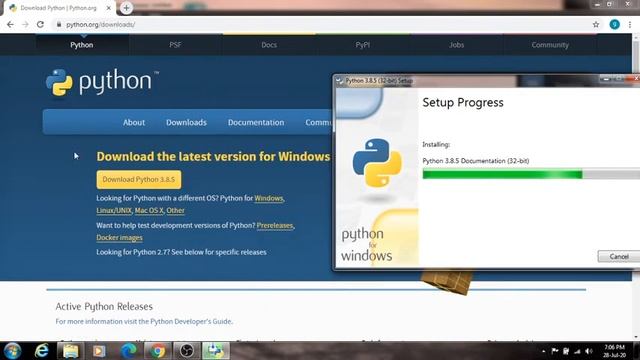
Task: Follow the Mac OS X link
Action: point(149,211)
